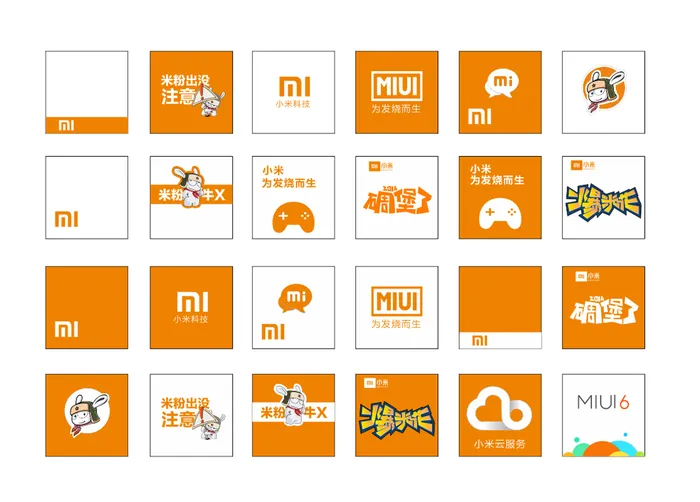This screenshot has width=700, height=502.
Task: Select the white tile with orange MIUI logo
Action: (396, 307)
